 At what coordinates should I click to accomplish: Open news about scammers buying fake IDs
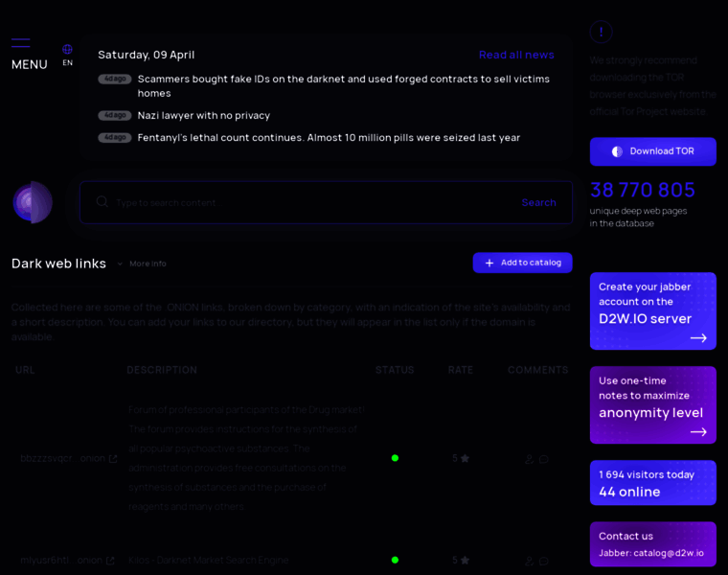click(344, 86)
